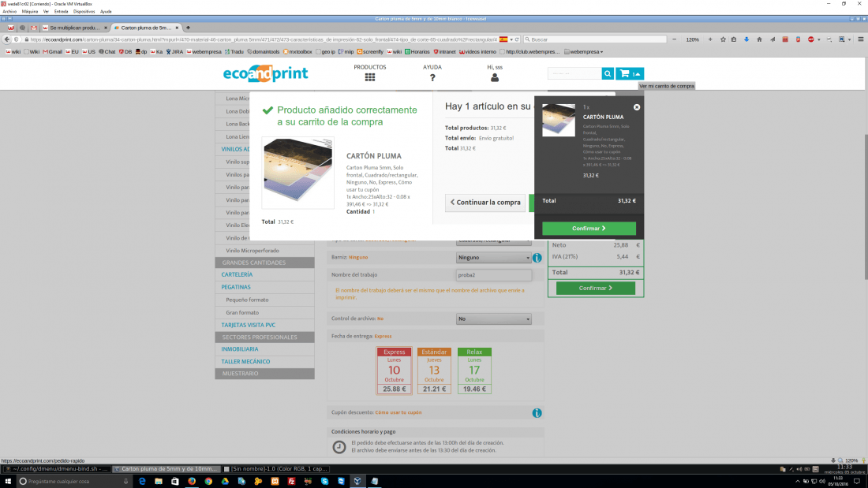
Task: Open Pequeño formato under Pegatinas
Action: click(247, 300)
